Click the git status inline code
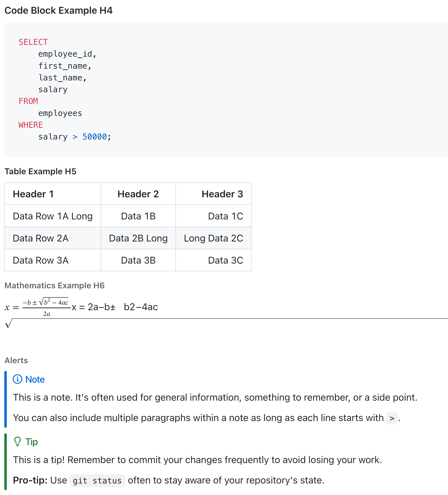The image size is (448, 495). (97, 481)
